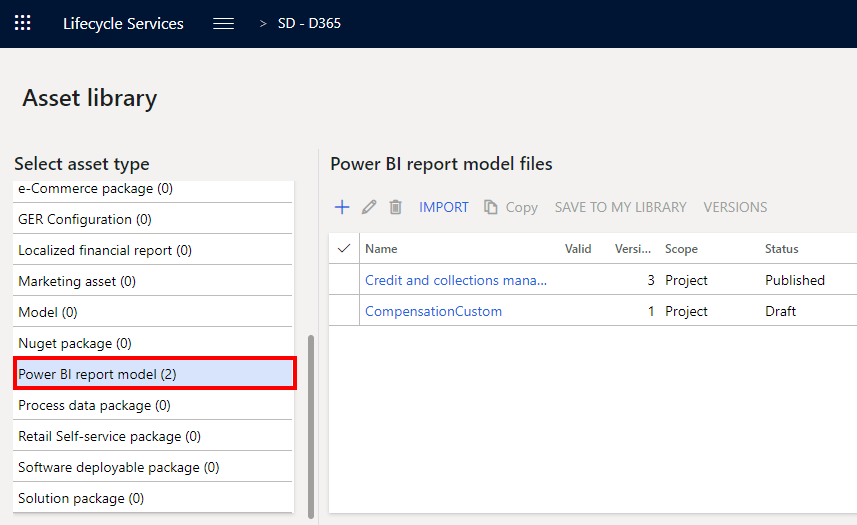Select Power BI report model asset type

click(155, 374)
